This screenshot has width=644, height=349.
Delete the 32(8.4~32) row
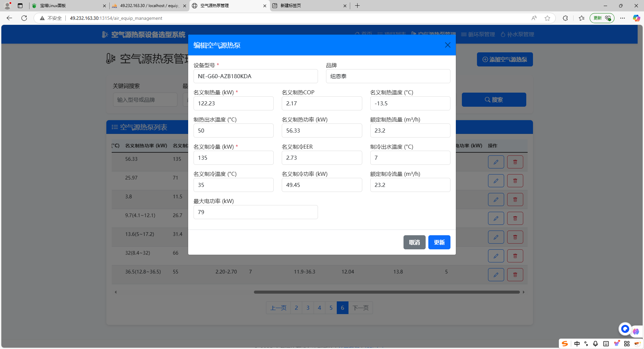coord(515,256)
